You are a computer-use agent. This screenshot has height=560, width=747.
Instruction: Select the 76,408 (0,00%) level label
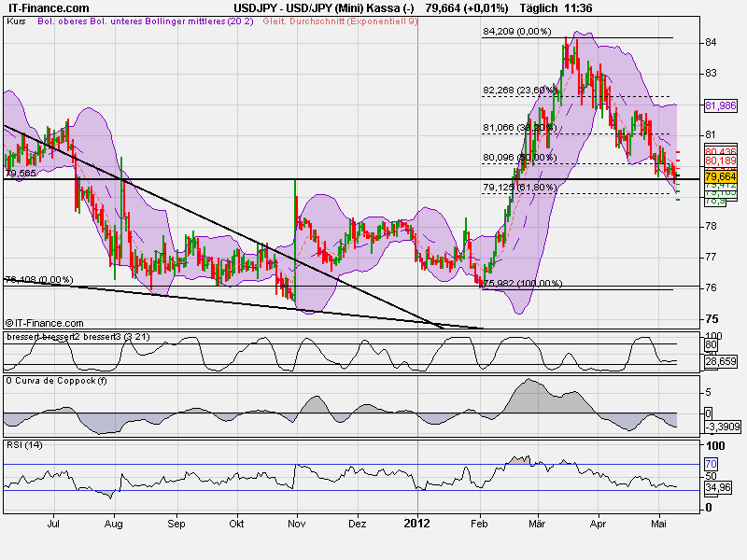click(39, 279)
